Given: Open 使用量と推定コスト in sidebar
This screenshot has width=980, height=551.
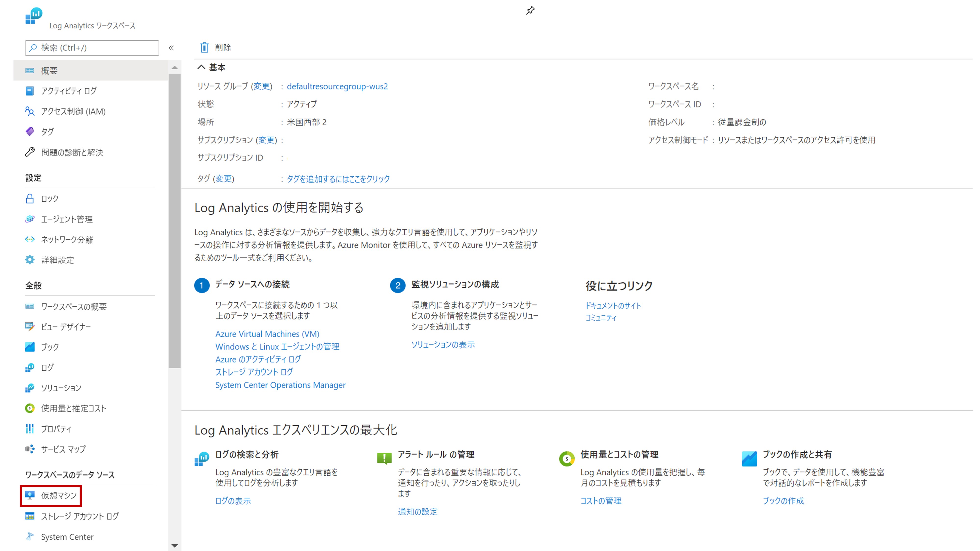Looking at the screenshot, I should pyautogui.click(x=73, y=408).
